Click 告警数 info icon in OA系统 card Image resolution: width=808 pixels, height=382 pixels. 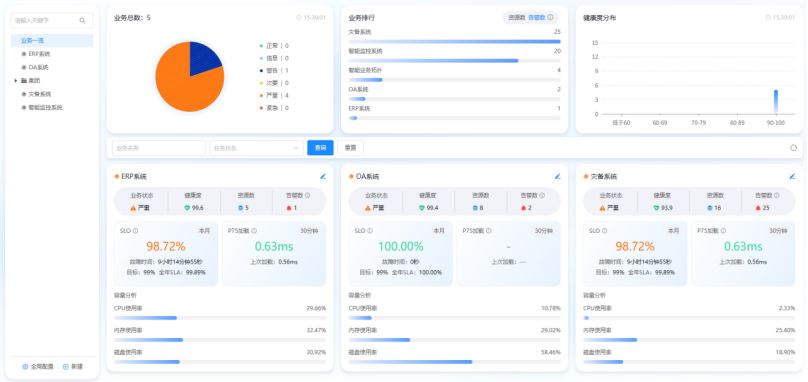point(542,195)
